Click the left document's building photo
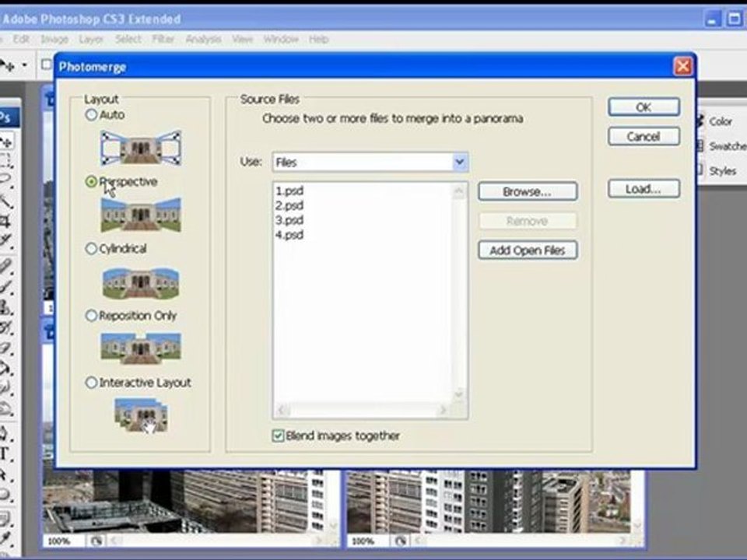The width and height of the screenshot is (747, 560). [184, 502]
